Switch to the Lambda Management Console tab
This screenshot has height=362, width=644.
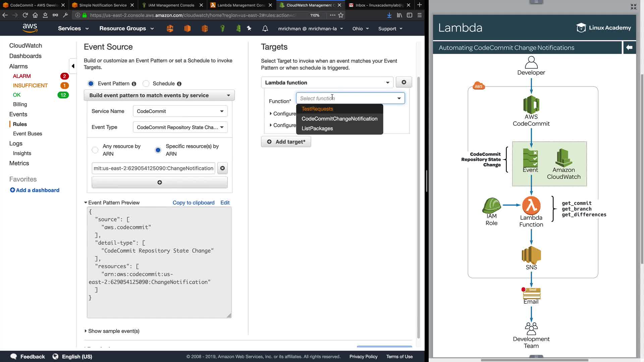(x=240, y=5)
